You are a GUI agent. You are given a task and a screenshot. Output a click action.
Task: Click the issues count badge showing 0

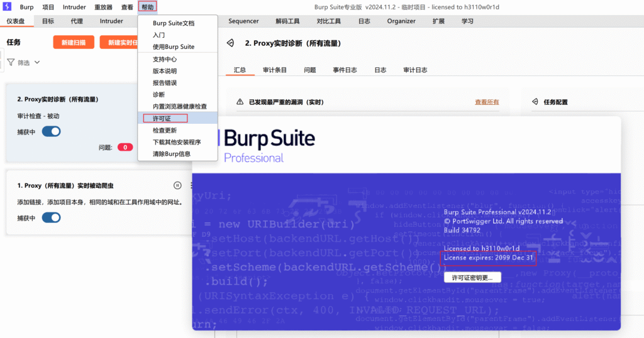point(125,147)
